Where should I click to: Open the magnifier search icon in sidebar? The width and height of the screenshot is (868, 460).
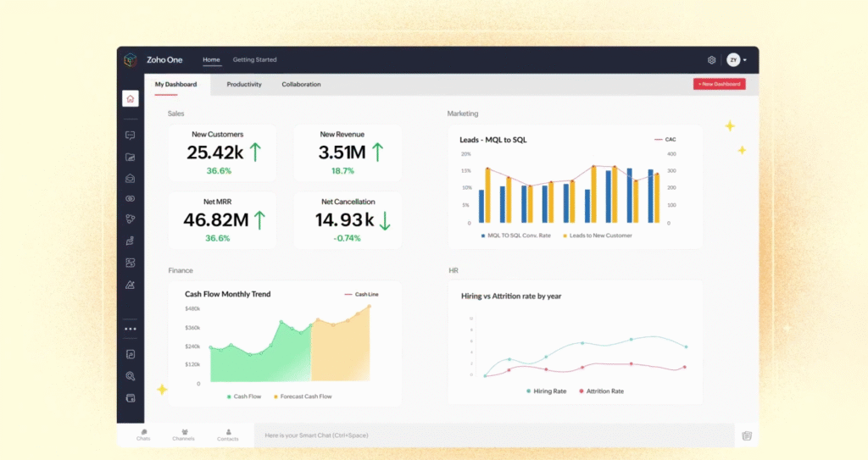(x=130, y=376)
